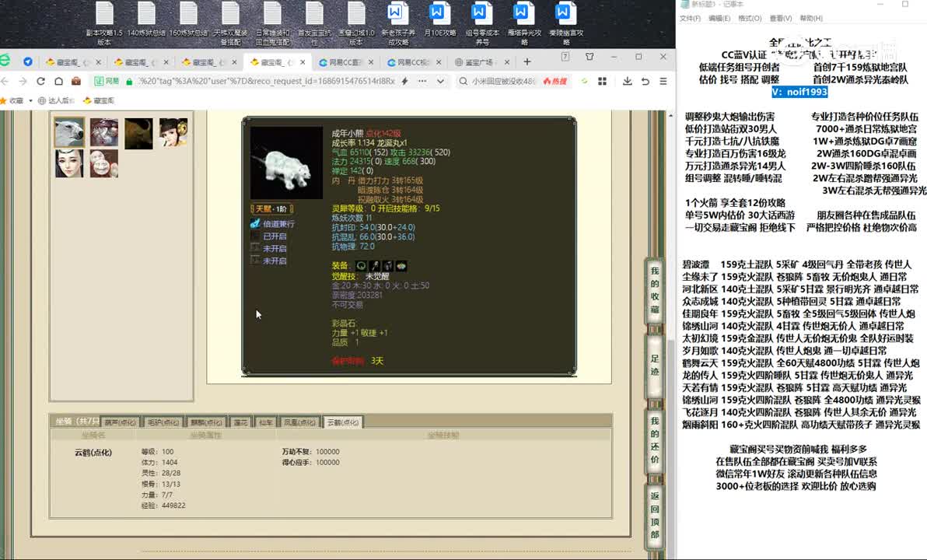Open a new browser tab with plus
The width and height of the screenshot is (927, 560).
click(526, 61)
